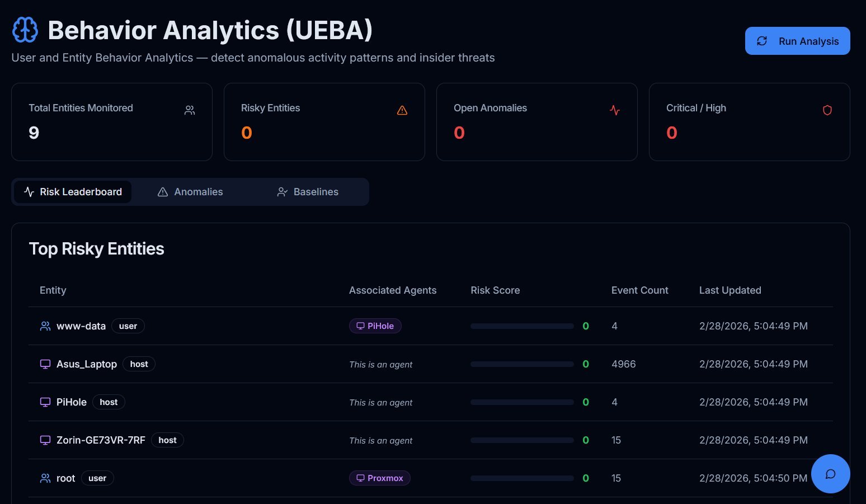
Task: Click the Run Analysis button
Action: [x=797, y=40]
